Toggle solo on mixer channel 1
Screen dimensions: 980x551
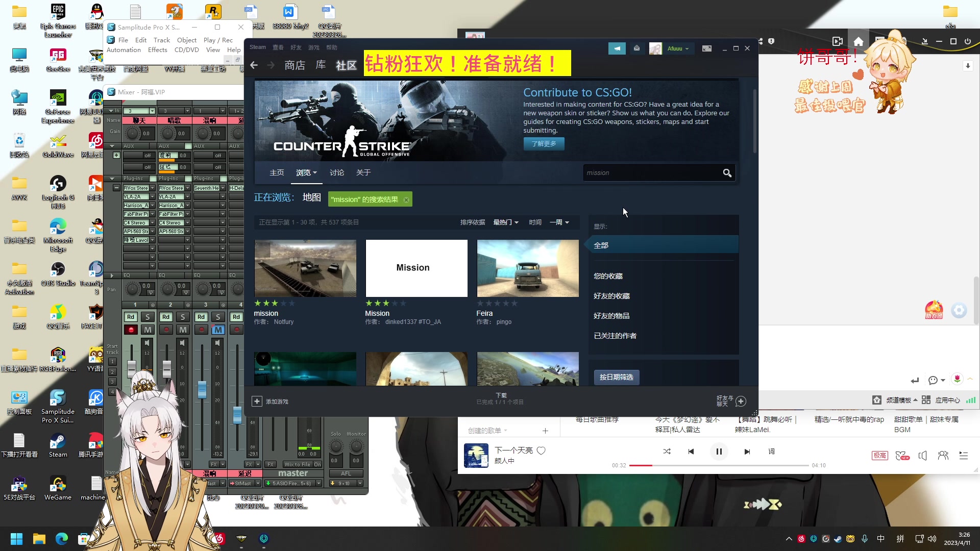148,317
